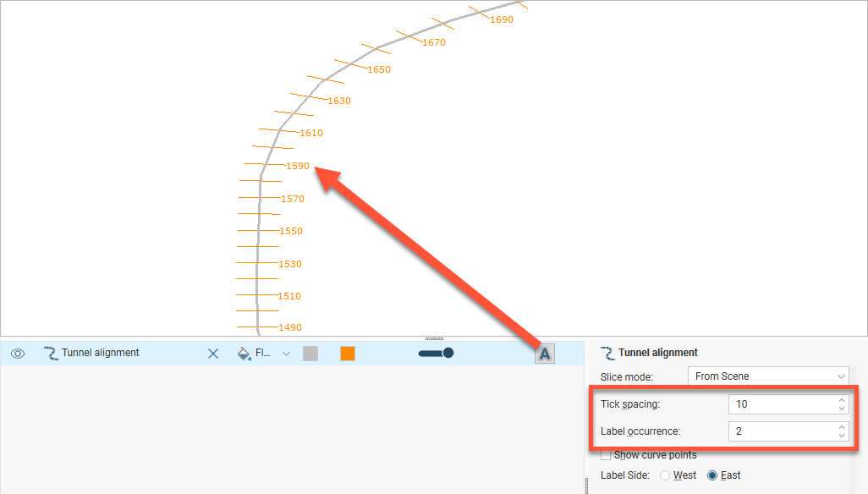
Task: Click the scene panel splitter grip
Action: tap(434, 338)
